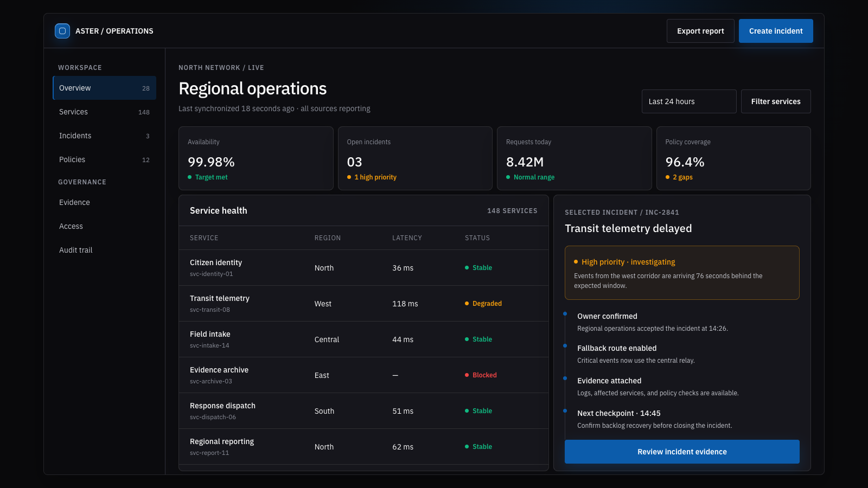Image resolution: width=868 pixels, height=488 pixels.
Task: Click the Regional operations page heading
Action: coord(253,88)
